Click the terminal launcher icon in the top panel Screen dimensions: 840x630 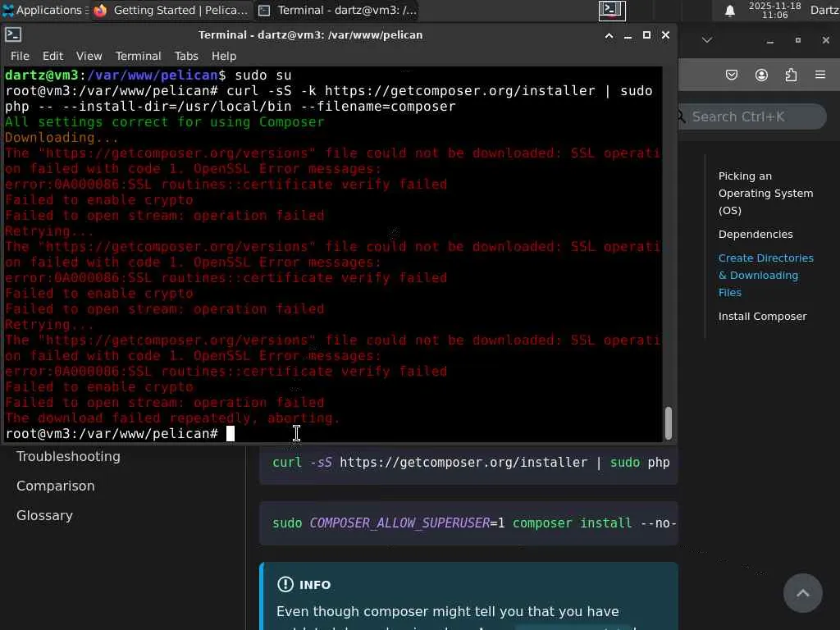(x=612, y=10)
